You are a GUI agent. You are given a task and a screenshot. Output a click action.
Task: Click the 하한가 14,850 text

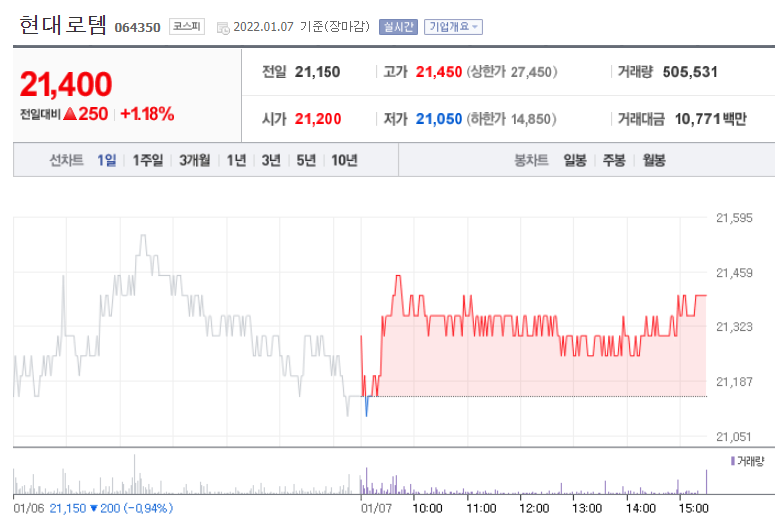(x=512, y=119)
